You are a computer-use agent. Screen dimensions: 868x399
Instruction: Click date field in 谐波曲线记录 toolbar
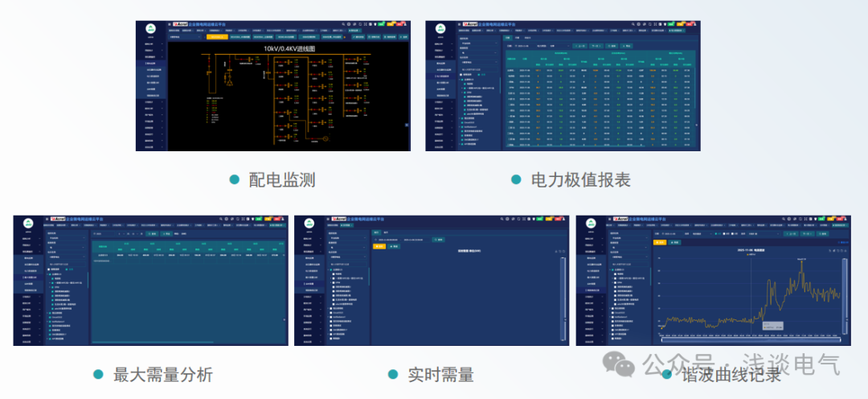point(672,234)
